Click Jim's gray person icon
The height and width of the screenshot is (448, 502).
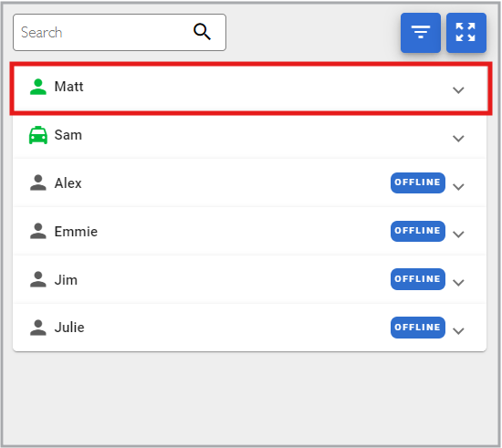click(38, 279)
